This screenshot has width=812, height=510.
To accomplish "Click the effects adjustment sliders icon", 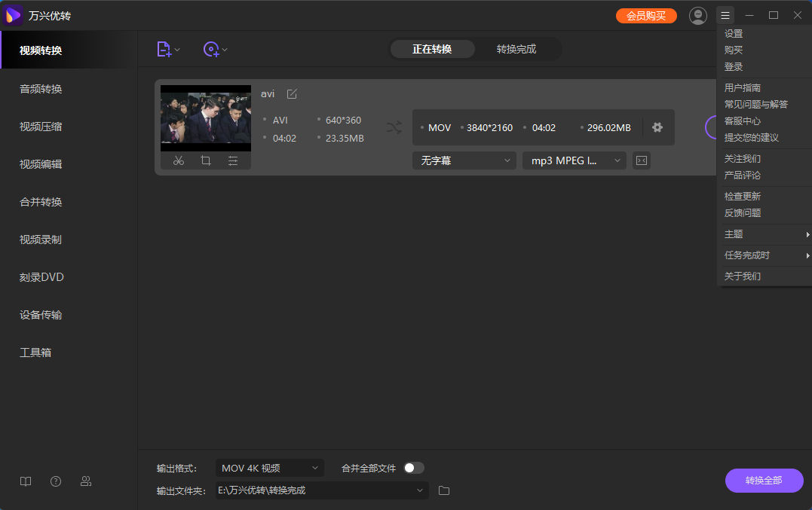I will click(233, 161).
